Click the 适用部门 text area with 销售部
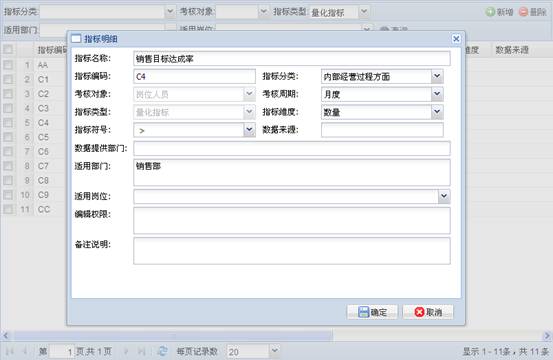Screen dimensions: 553x360 pyautogui.click(x=292, y=172)
